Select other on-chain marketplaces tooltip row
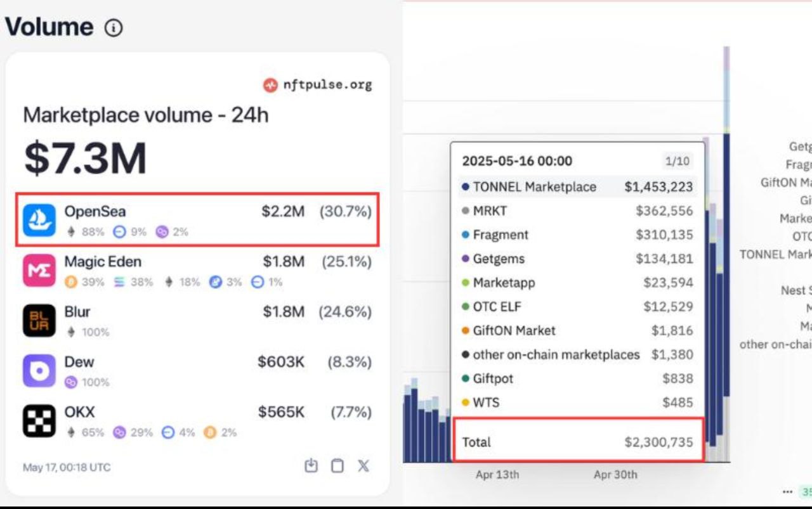This screenshot has height=509, width=812. pyautogui.click(x=577, y=355)
